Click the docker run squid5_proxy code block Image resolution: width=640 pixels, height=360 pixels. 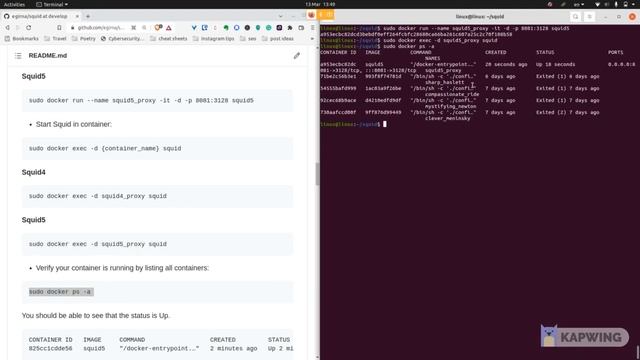[158, 100]
